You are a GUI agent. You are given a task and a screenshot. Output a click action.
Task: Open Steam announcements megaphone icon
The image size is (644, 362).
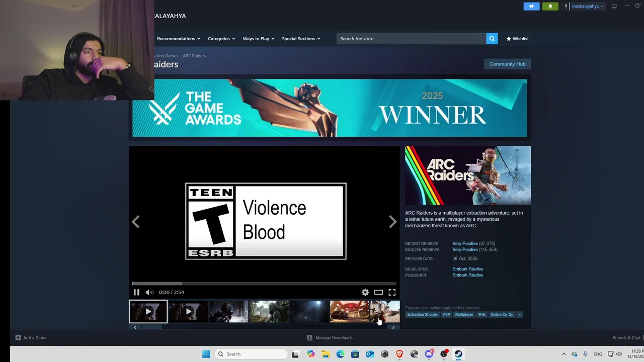click(x=531, y=7)
